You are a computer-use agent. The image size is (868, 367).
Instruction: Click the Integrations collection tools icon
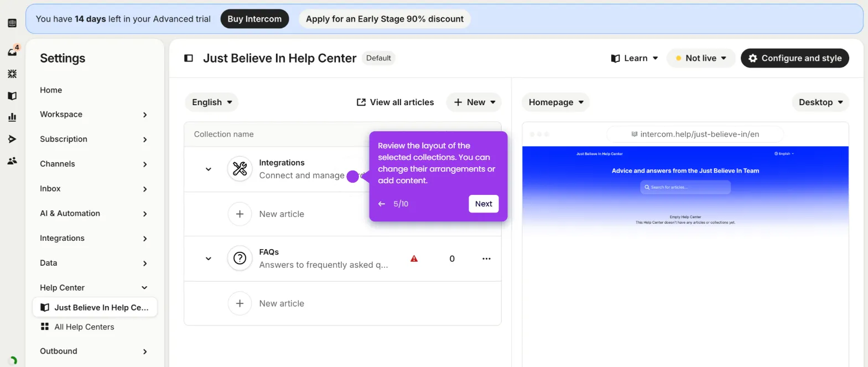[x=240, y=169]
